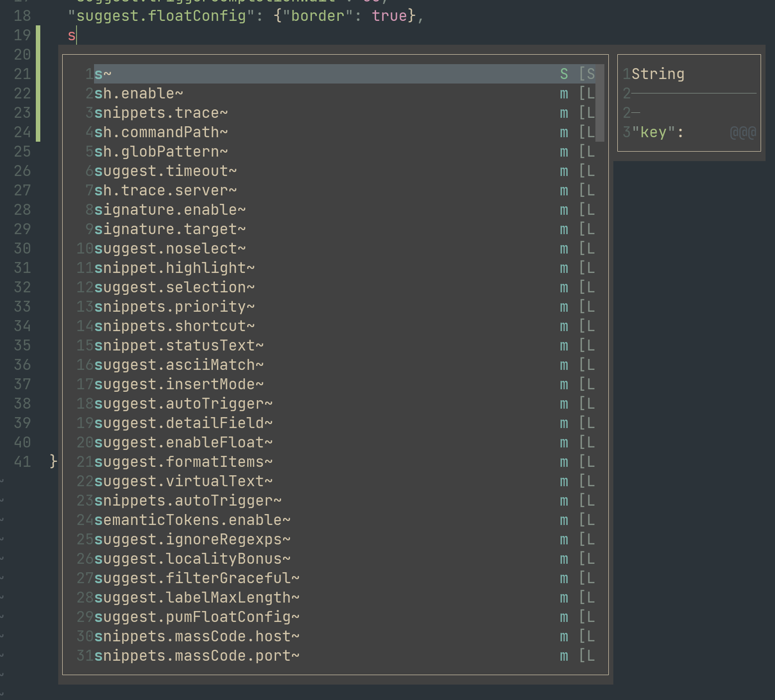Choose the signature.enable~ suggestion
This screenshot has height=700, width=775.
click(170, 209)
